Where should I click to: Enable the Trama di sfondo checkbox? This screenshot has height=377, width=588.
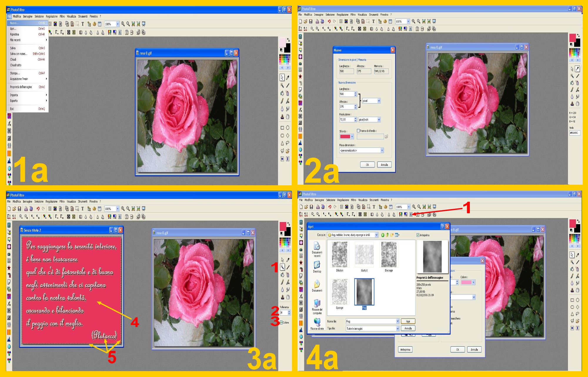358,131
